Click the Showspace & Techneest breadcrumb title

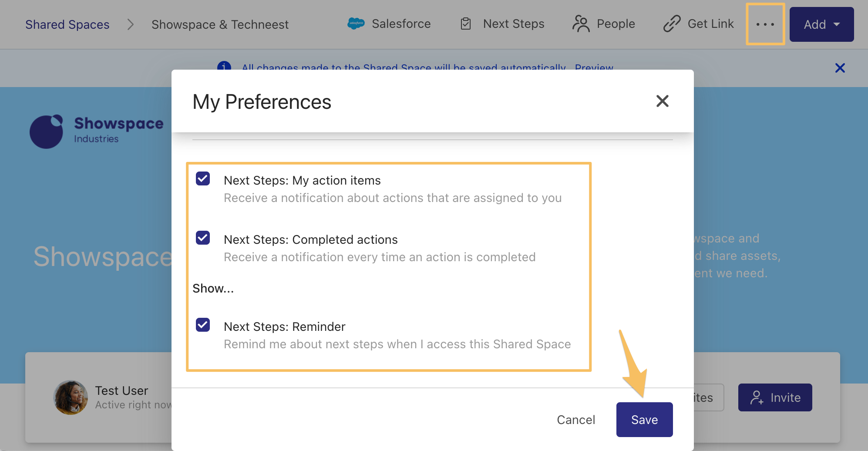220,24
